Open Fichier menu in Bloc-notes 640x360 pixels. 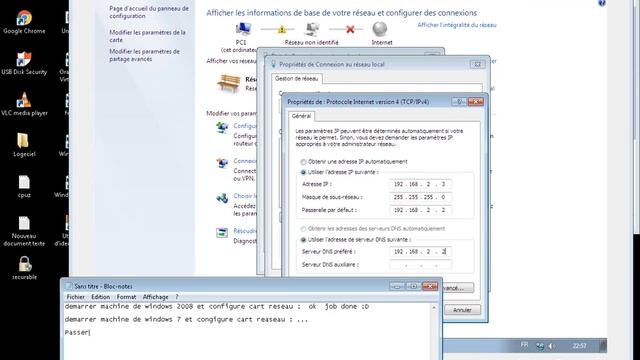pyautogui.click(x=76, y=297)
